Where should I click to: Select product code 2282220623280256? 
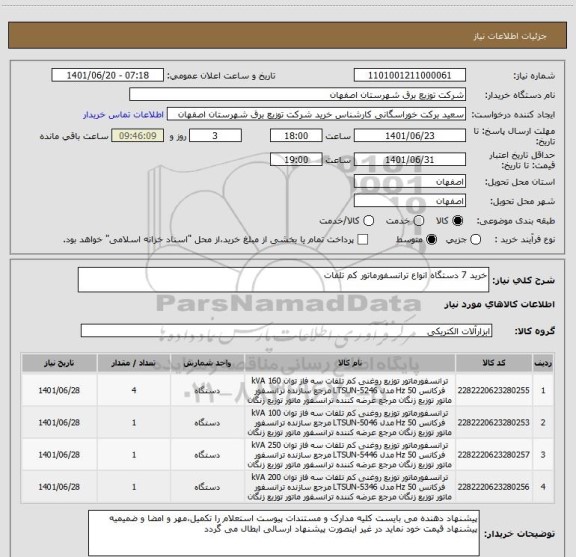point(494,487)
